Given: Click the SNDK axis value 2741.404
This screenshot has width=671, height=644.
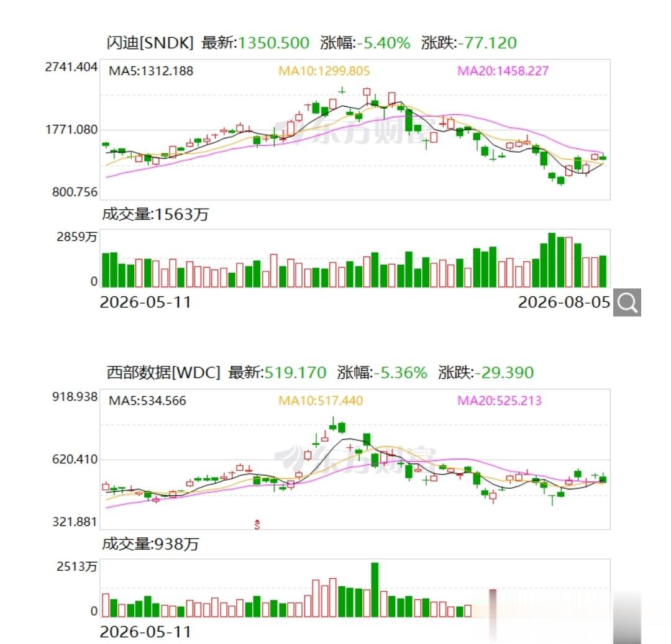Looking at the screenshot, I should pyautogui.click(x=71, y=66).
